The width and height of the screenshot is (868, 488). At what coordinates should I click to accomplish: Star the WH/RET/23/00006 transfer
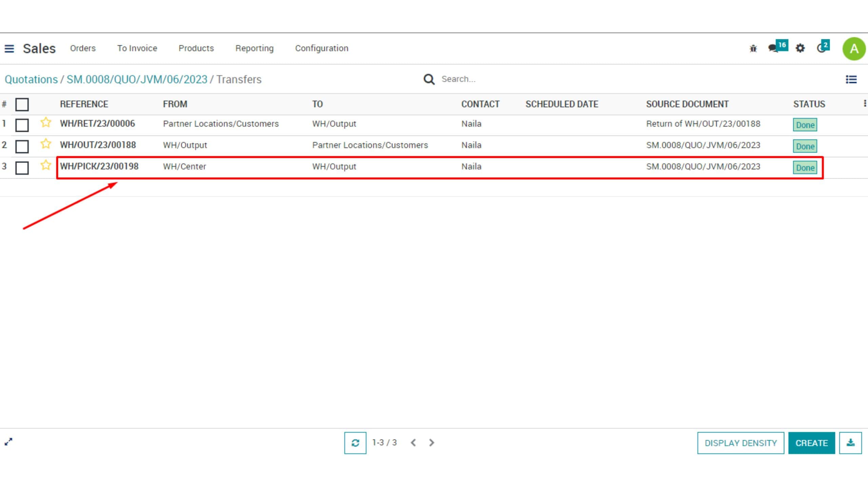point(46,123)
